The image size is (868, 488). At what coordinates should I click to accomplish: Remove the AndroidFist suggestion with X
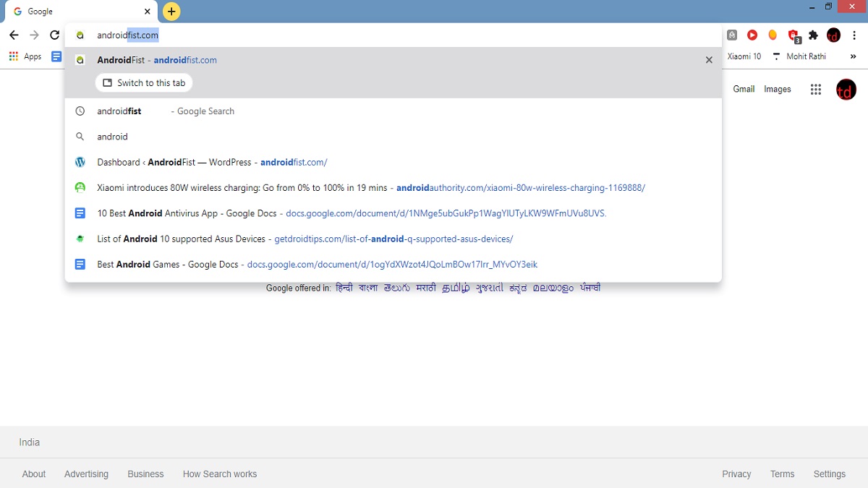click(709, 60)
